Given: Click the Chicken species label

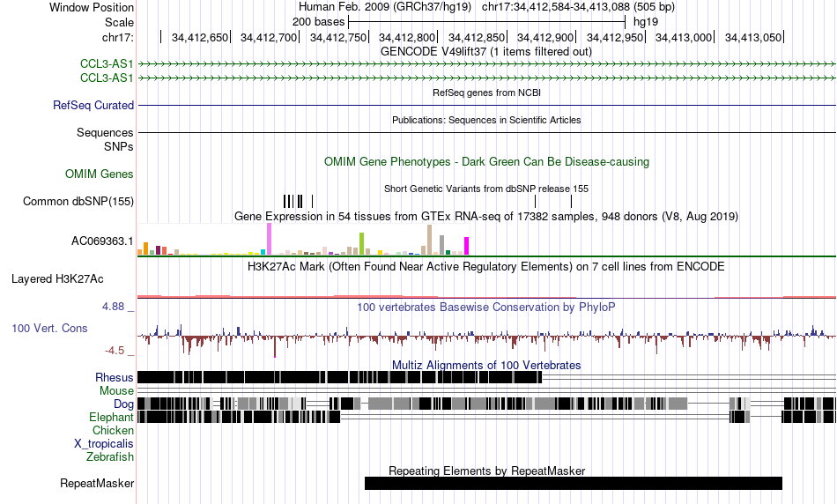Looking at the screenshot, I should [x=113, y=430].
